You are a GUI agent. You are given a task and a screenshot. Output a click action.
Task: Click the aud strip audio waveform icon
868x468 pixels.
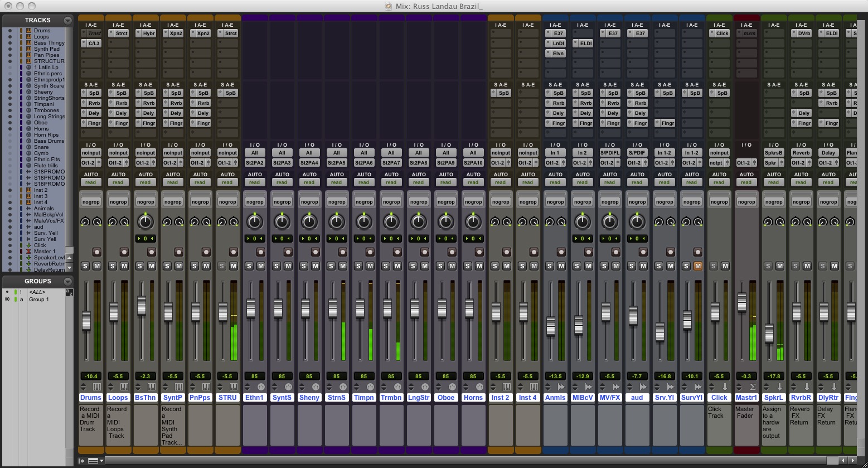(643, 387)
